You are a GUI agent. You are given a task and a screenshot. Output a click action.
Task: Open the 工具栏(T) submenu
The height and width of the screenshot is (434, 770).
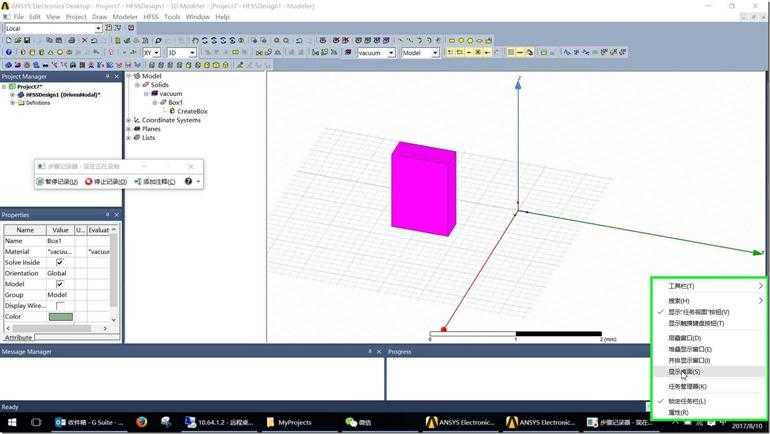(709, 286)
